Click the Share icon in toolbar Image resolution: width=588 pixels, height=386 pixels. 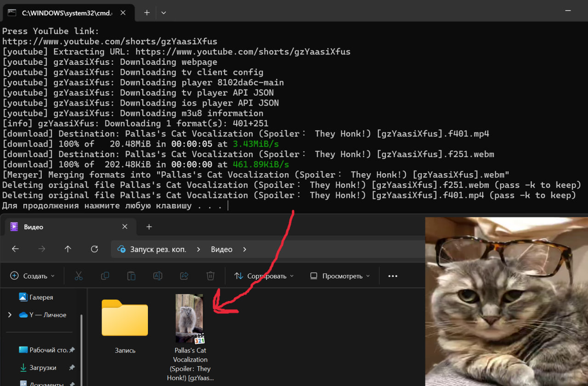[184, 276]
